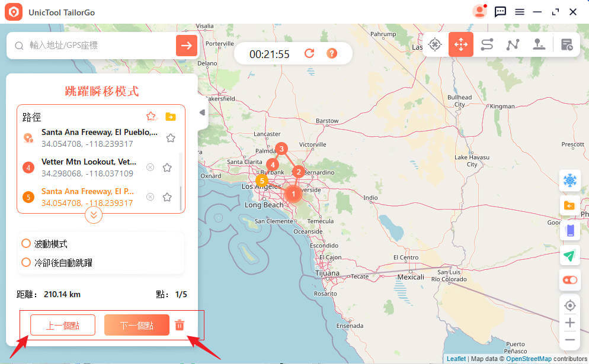
Task: Click the 下一個點 button
Action: tap(137, 325)
